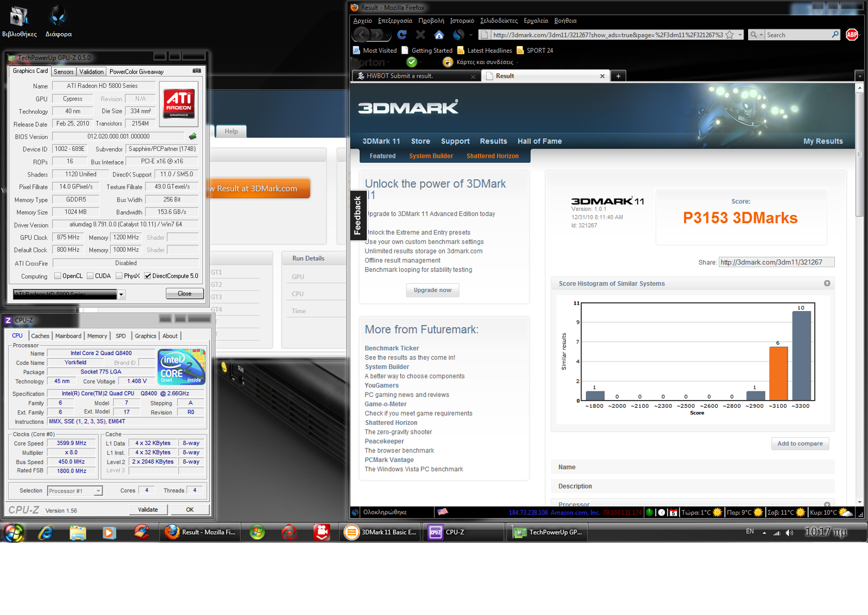Click the Upgrade now button

pos(432,290)
